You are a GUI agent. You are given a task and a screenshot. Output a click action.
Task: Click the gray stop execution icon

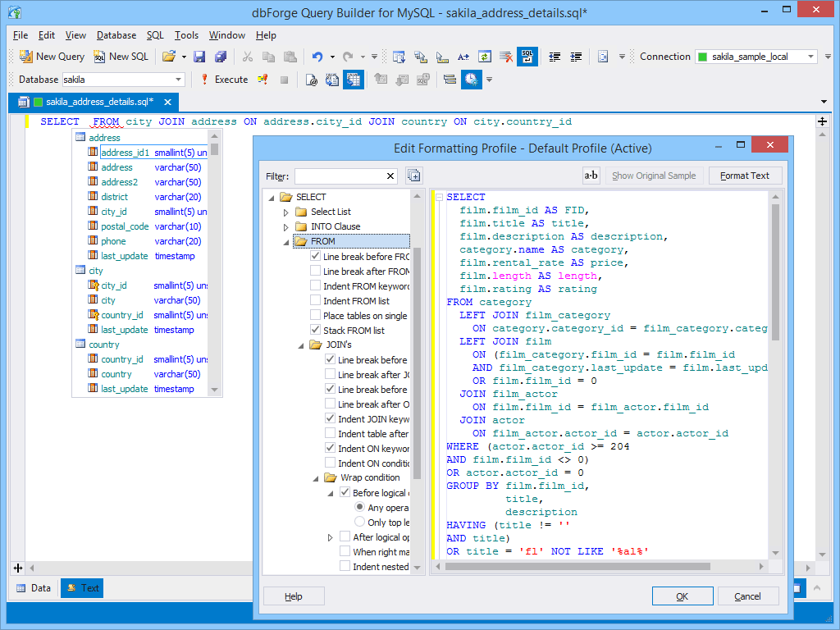284,80
